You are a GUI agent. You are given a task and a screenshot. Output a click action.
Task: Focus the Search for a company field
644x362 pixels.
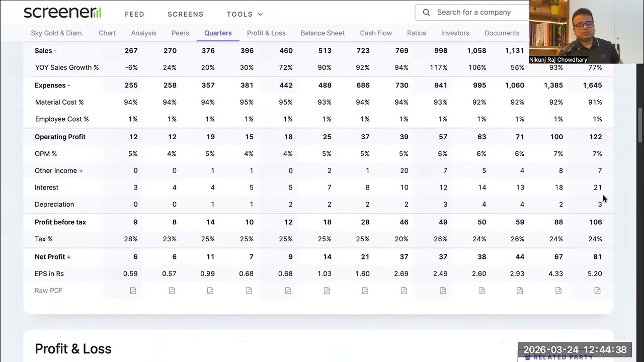pos(473,13)
